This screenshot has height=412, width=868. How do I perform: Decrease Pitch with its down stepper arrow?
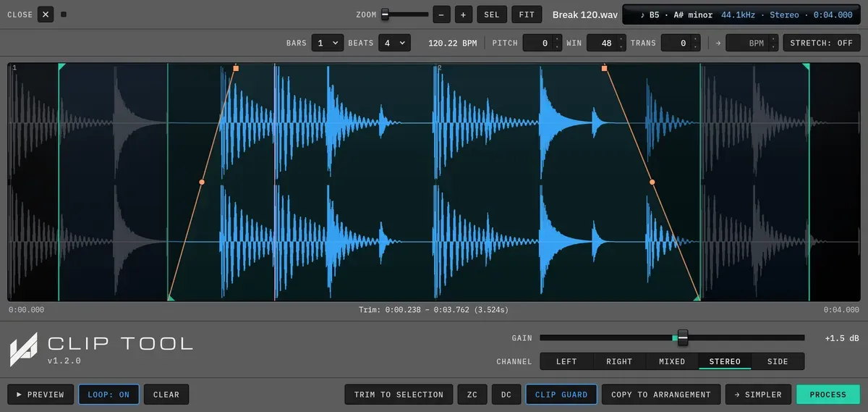point(557,47)
